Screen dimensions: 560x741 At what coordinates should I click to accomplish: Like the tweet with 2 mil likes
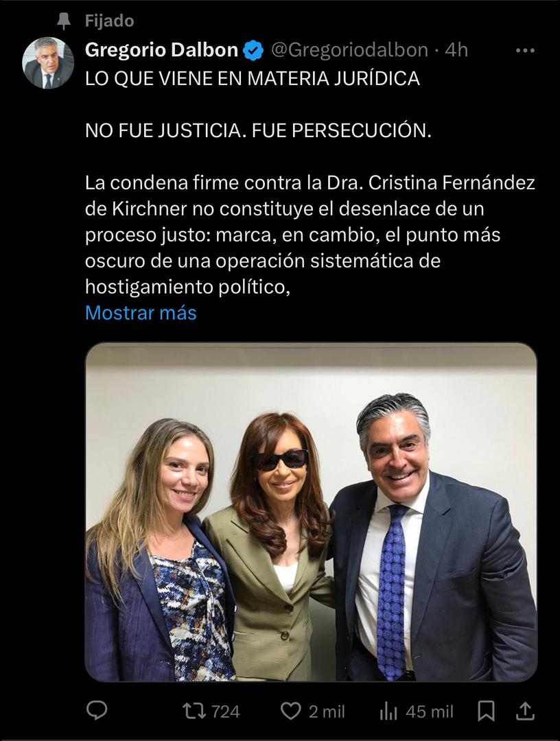290,711
